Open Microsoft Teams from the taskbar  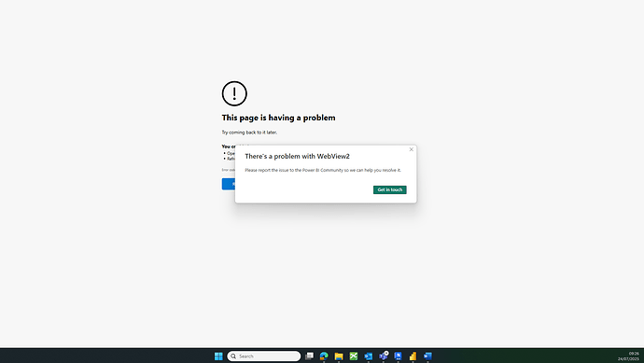click(384, 356)
